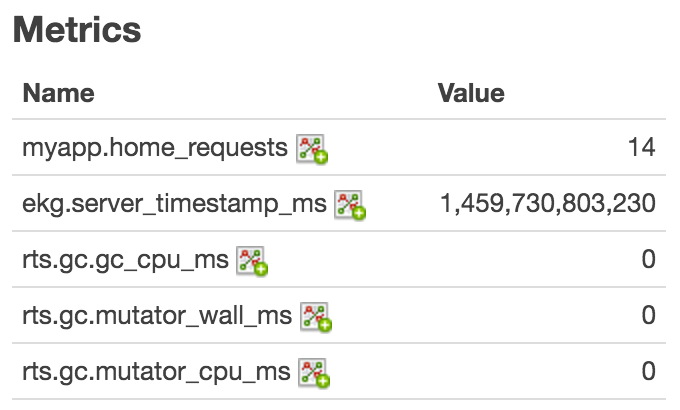Screen dimensions: 680x410
Task: Click the rts.gc.gc_cpu_ms metric name
Action: [126, 260]
